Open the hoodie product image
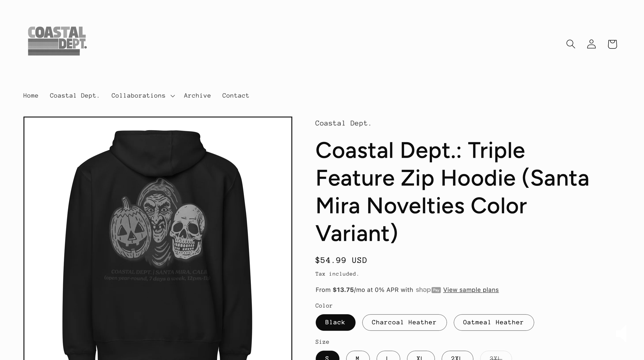Image resolution: width=644 pixels, height=360 pixels. [158, 238]
